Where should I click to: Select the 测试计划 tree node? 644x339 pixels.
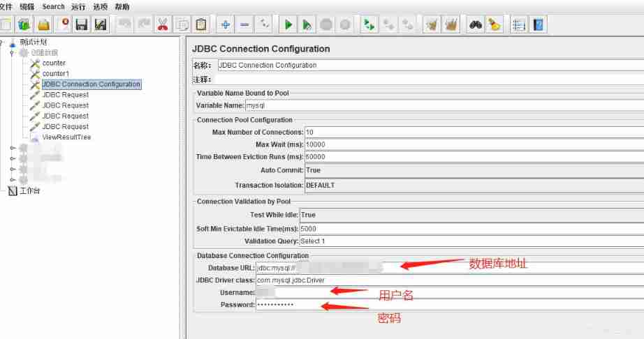click(34, 42)
